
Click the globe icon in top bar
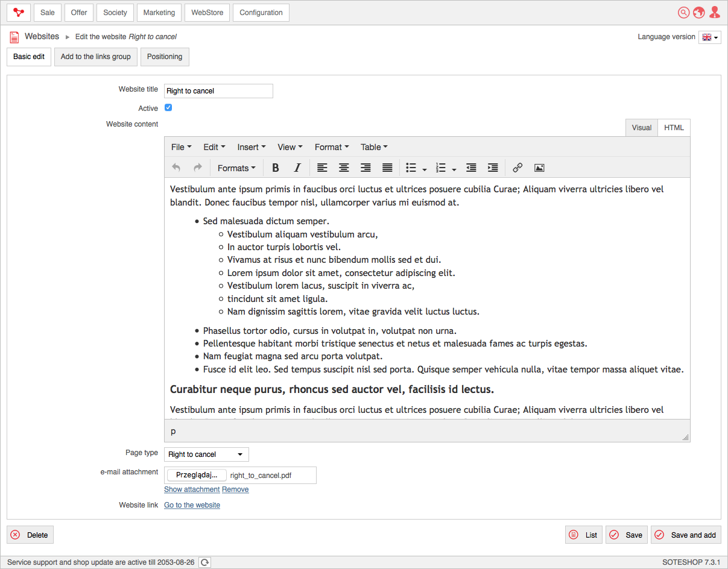pyautogui.click(x=699, y=13)
